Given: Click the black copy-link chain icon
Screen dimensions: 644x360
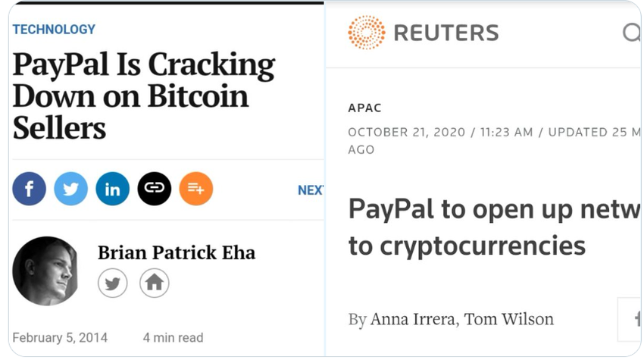Looking at the screenshot, I should pos(154,189).
